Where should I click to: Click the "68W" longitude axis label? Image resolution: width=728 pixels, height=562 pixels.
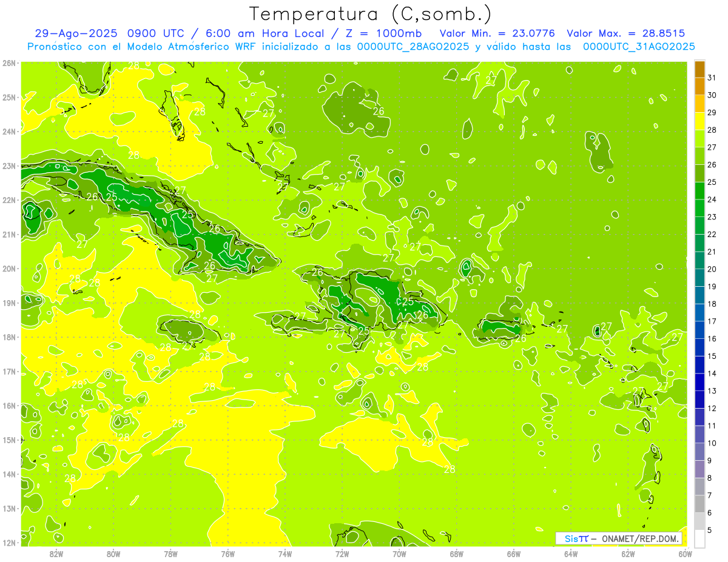point(456,554)
